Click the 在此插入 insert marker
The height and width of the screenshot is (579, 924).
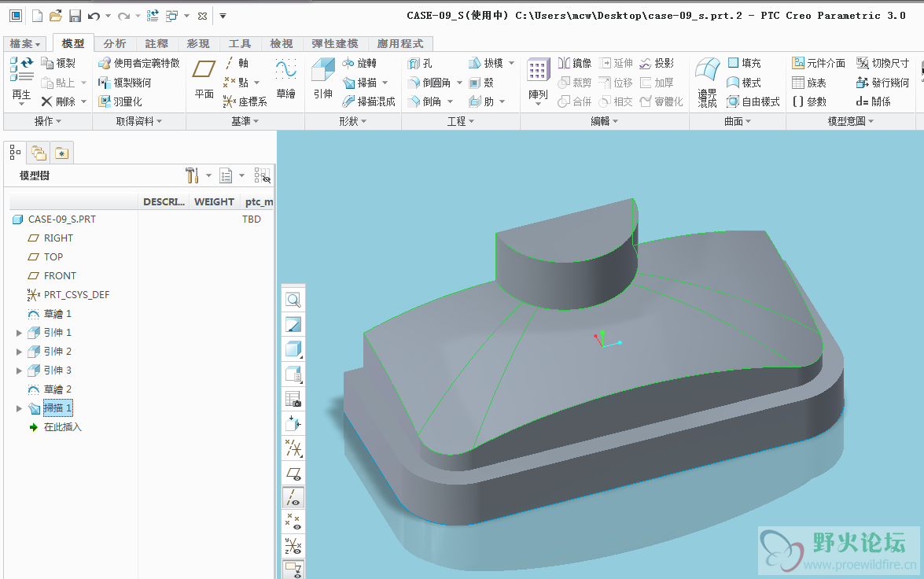(62, 427)
